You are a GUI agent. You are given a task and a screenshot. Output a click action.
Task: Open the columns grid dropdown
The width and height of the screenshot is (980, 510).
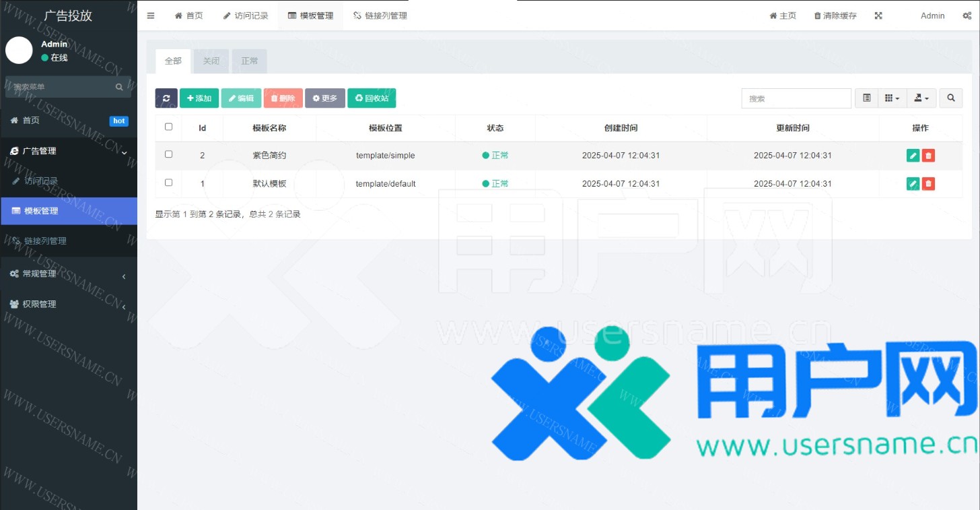(892, 98)
